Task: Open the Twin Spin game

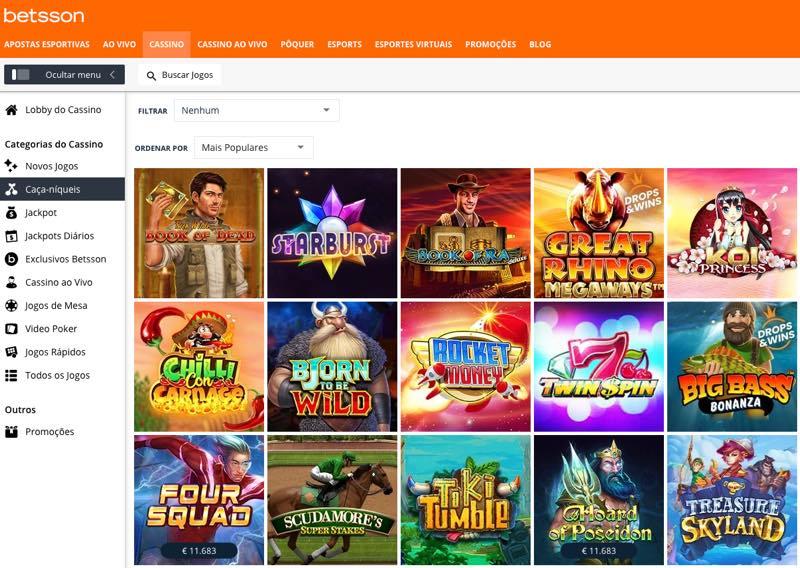Action: click(x=599, y=367)
